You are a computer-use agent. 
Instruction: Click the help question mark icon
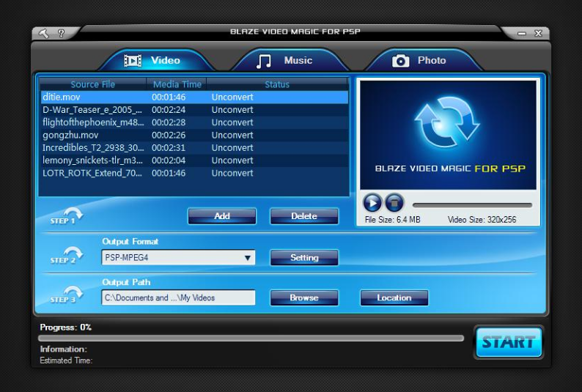[60, 34]
